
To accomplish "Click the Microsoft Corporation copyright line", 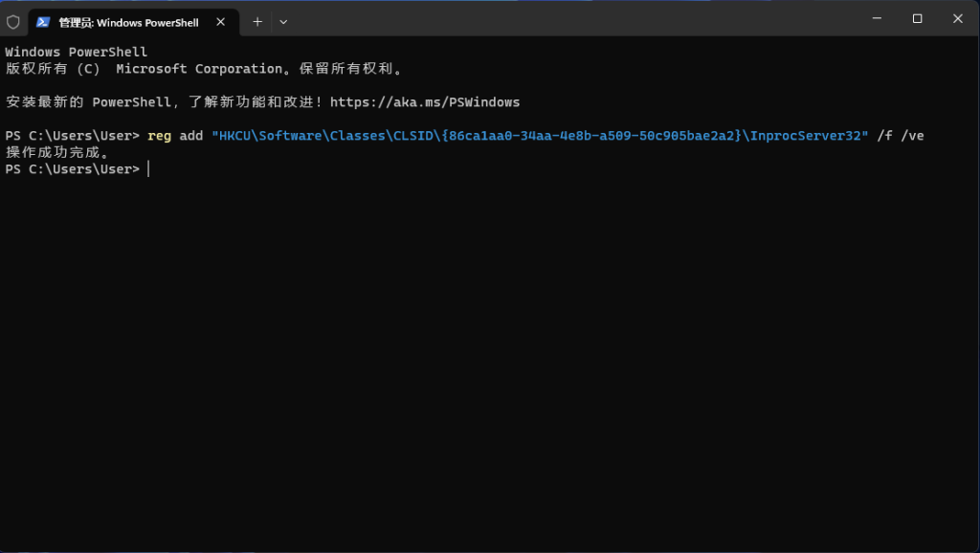I will [x=205, y=69].
